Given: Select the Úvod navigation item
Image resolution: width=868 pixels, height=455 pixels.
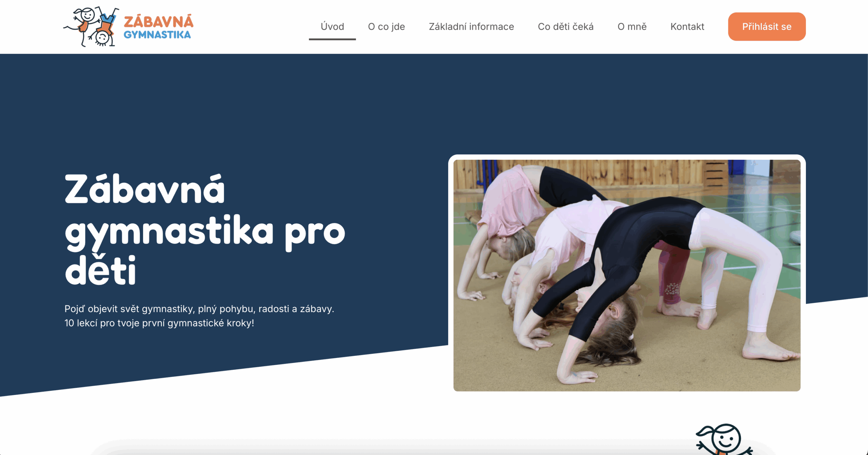Looking at the screenshot, I should pos(332,26).
